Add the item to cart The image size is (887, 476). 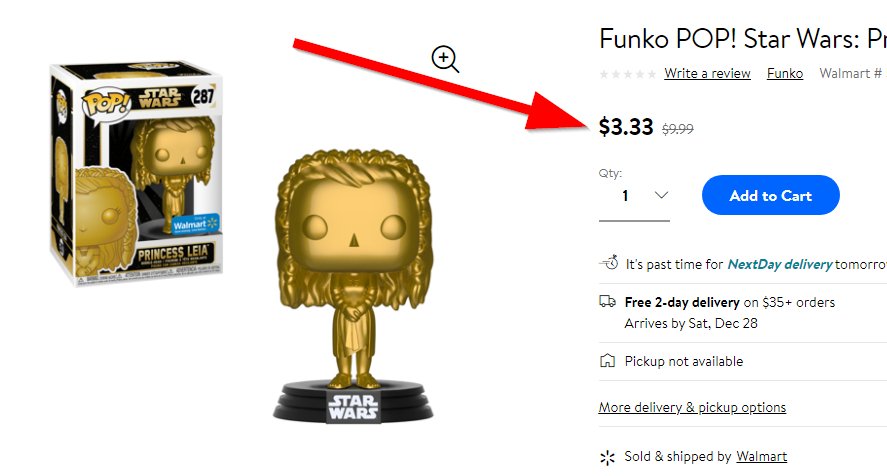tap(770, 195)
